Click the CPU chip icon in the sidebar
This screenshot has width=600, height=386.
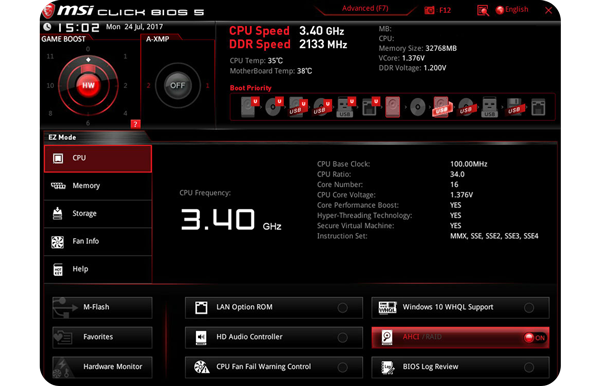(58, 158)
